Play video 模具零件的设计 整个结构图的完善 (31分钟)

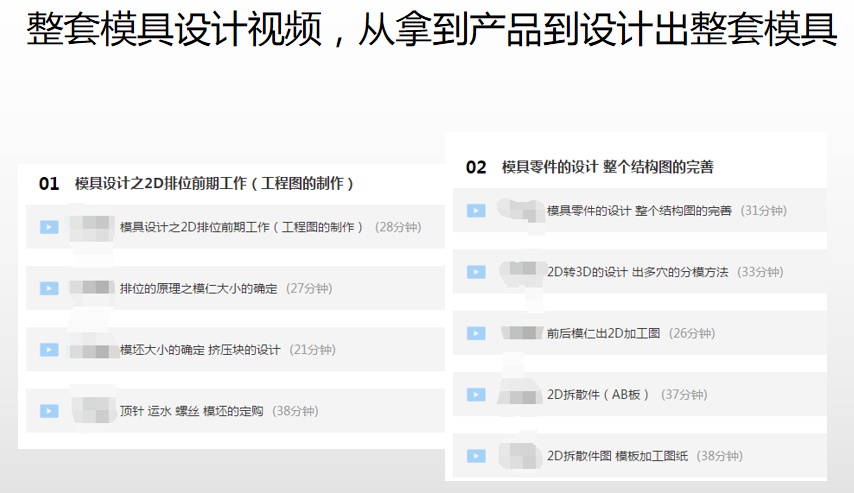tap(476, 211)
